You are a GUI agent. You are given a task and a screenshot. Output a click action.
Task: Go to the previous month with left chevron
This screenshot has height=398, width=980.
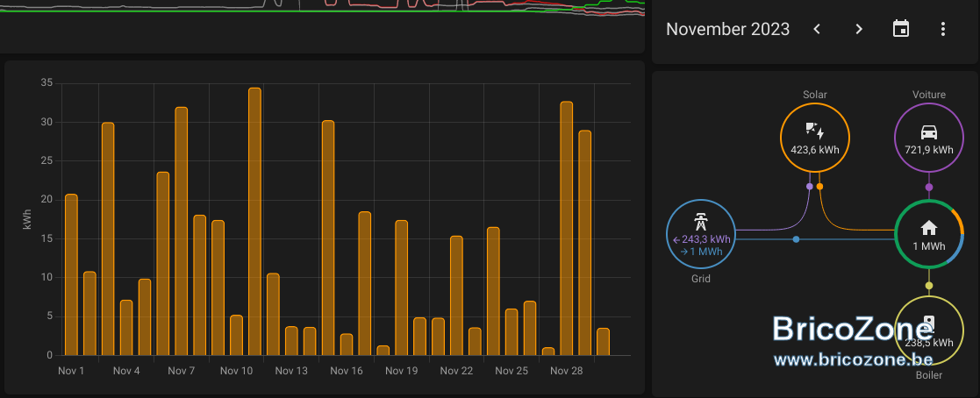coord(816,29)
